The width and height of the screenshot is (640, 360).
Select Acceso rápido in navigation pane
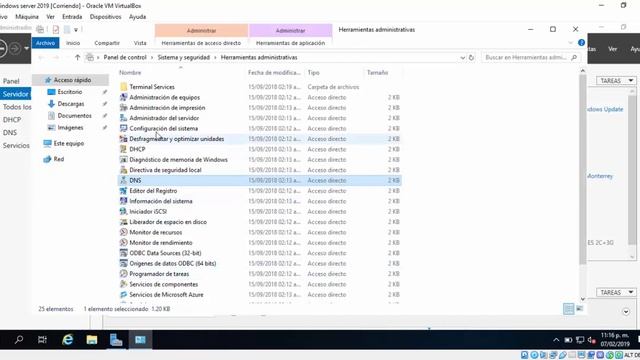pyautogui.click(x=72, y=80)
